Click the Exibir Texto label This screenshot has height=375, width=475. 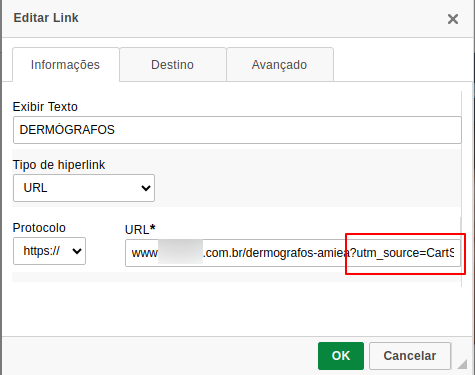coord(45,107)
